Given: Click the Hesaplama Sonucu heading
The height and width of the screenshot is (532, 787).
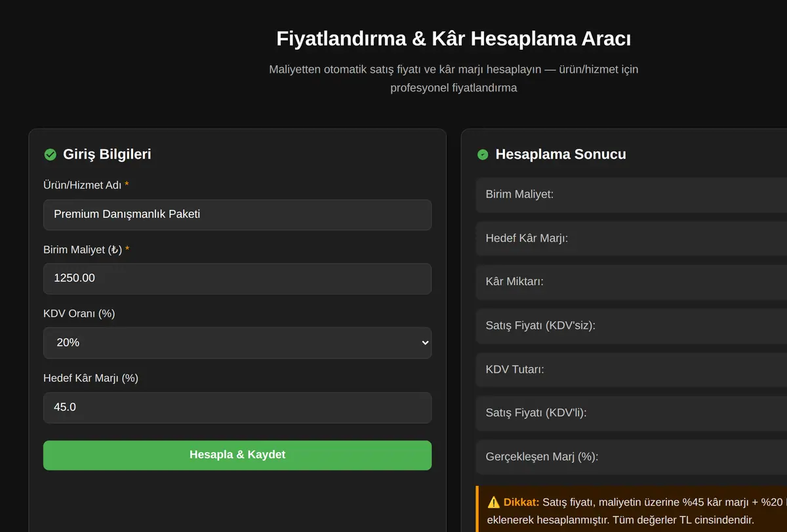Looking at the screenshot, I should [x=561, y=154].
